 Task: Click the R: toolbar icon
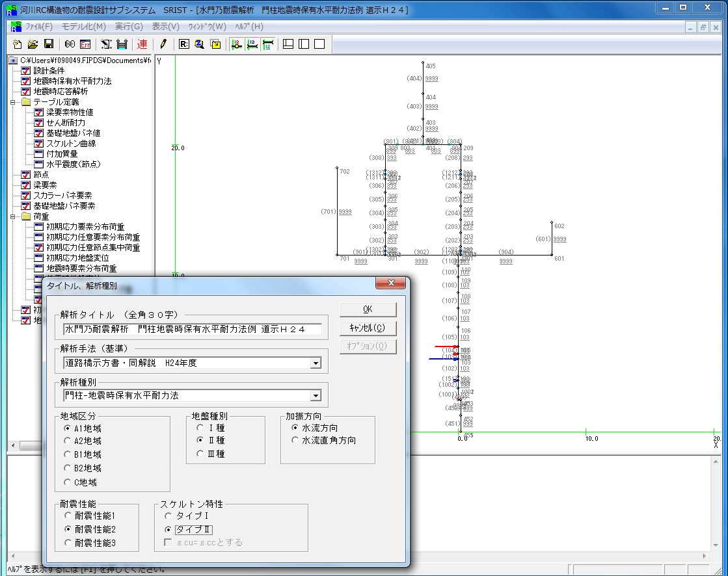(183, 44)
